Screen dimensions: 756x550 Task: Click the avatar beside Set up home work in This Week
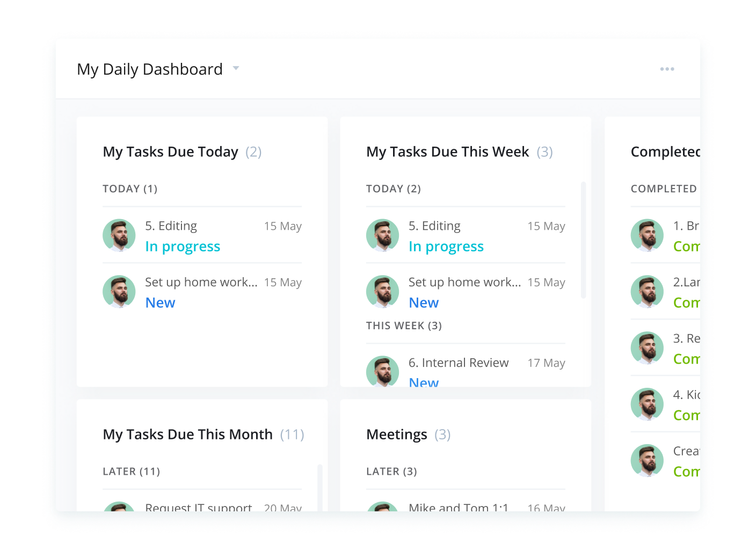(x=383, y=292)
